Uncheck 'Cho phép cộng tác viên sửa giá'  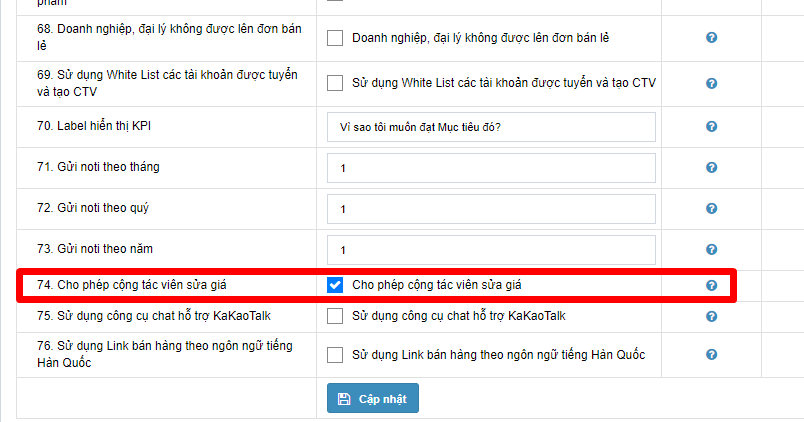(335, 285)
